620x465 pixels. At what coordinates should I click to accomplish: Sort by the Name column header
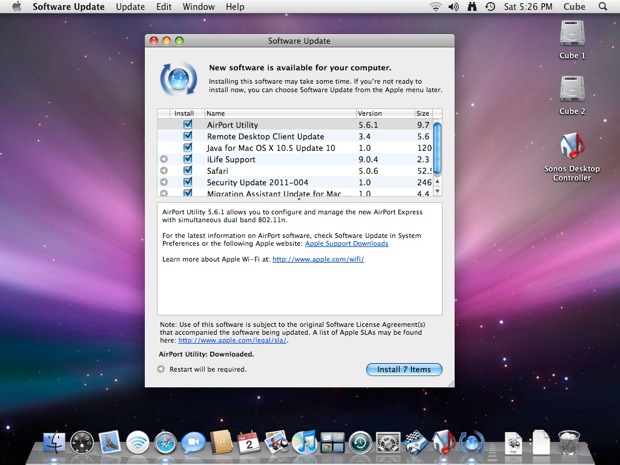point(280,113)
